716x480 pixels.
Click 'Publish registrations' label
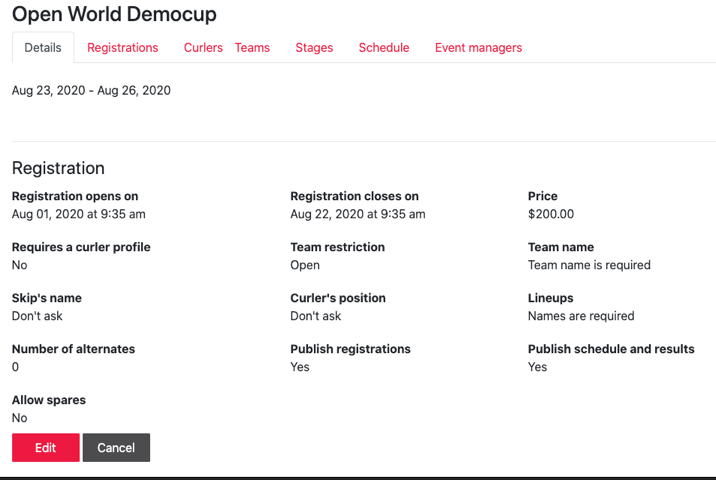350,349
